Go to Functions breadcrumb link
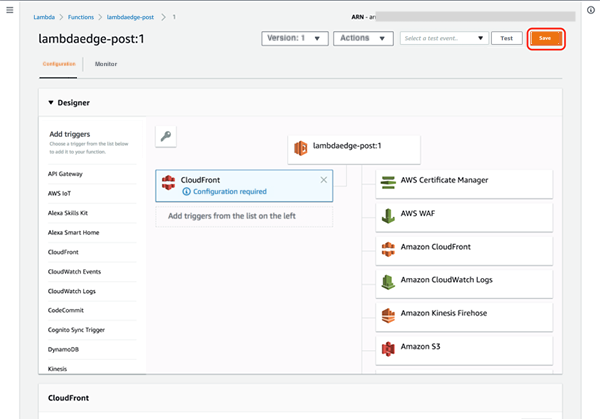 (x=81, y=17)
